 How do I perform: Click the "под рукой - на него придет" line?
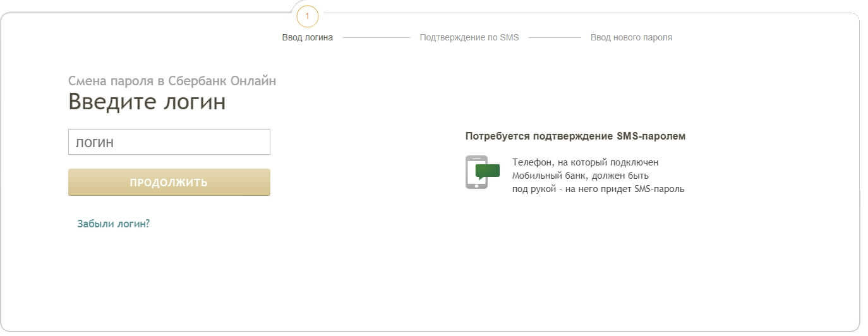click(x=598, y=189)
